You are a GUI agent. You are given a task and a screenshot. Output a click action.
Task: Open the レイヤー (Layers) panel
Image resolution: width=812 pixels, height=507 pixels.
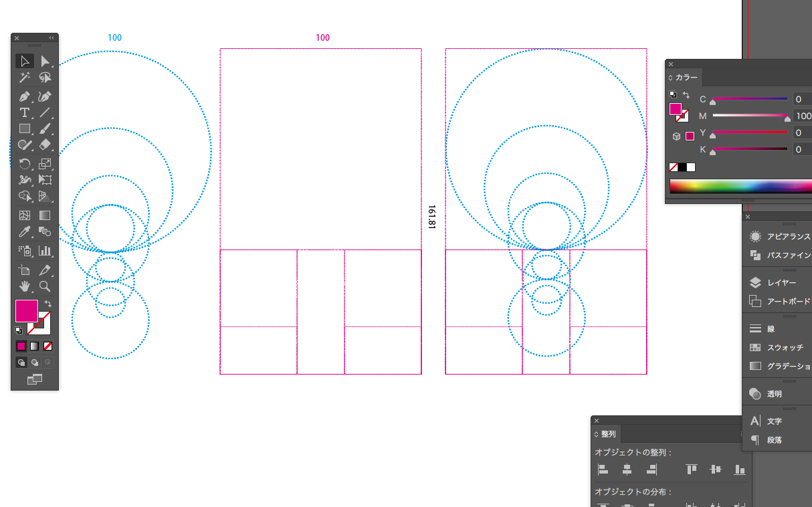click(x=779, y=283)
